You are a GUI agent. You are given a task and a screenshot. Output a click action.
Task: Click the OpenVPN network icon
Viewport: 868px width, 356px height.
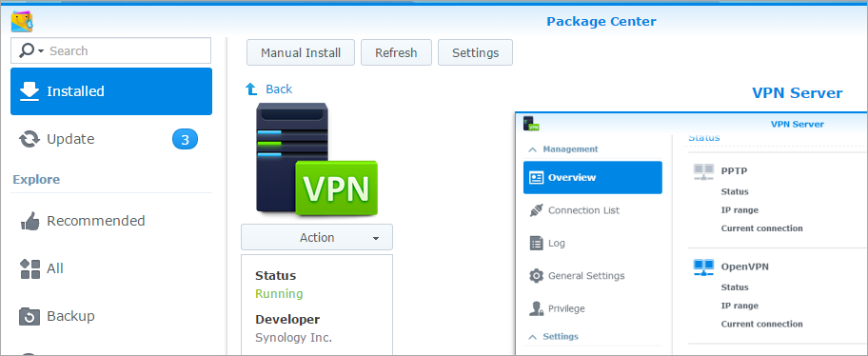[703, 268]
